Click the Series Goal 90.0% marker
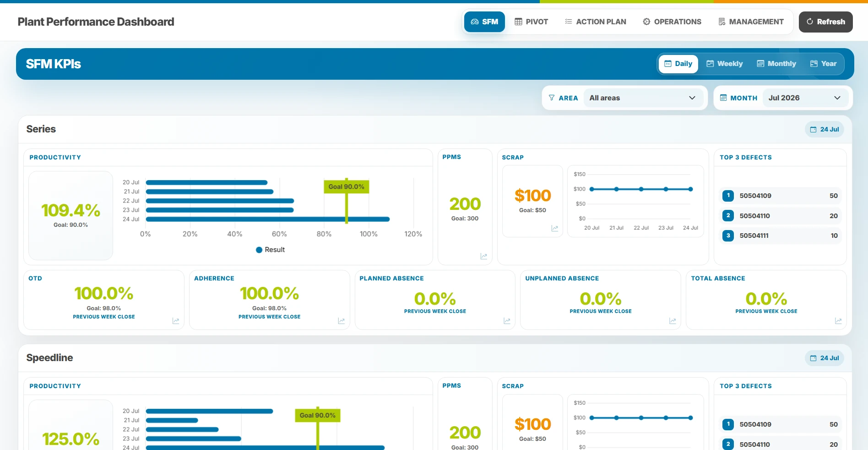 [x=347, y=187]
